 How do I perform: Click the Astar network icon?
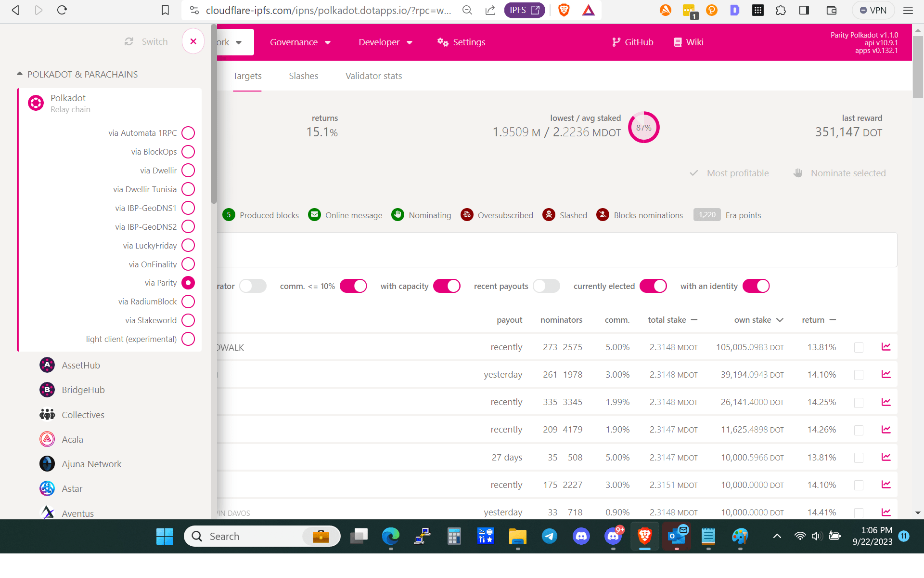click(47, 488)
